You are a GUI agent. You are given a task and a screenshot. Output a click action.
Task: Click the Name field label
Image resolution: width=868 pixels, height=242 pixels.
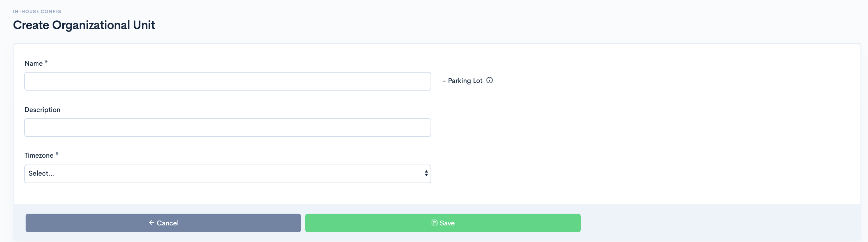34,63
